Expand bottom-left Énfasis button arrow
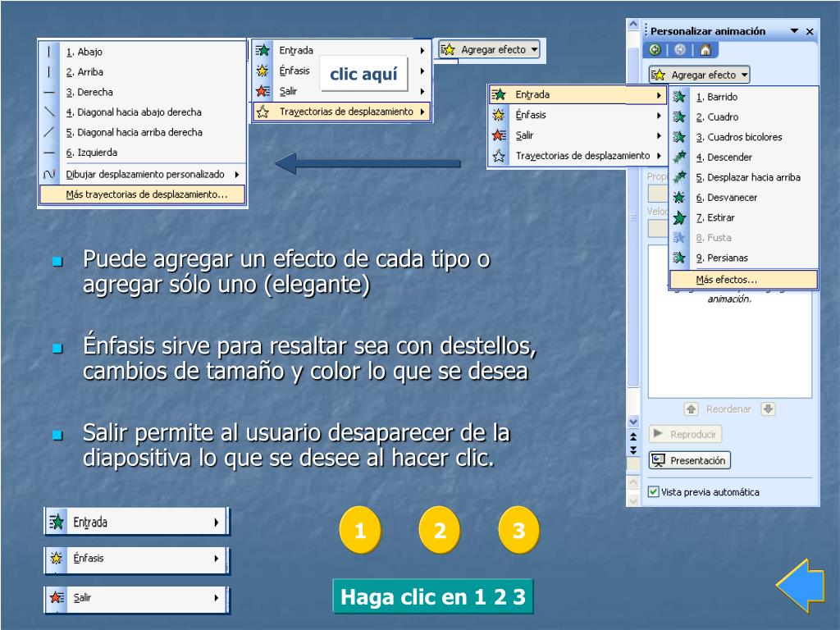The width and height of the screenshot is (840, 630). [x=217, y=558]
